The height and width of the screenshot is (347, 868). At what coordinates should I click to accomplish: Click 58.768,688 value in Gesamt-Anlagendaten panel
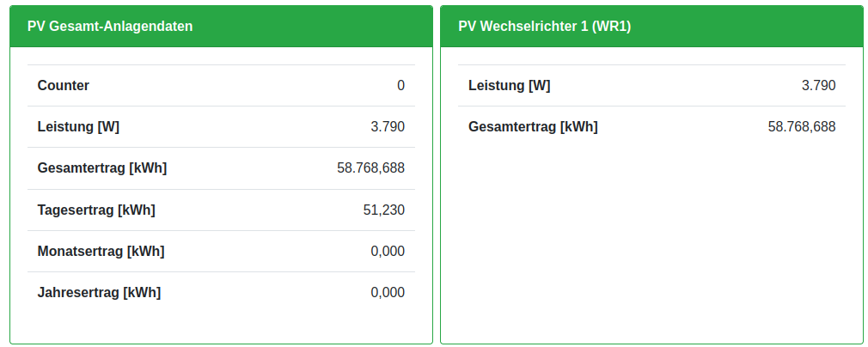pos(370,168)
